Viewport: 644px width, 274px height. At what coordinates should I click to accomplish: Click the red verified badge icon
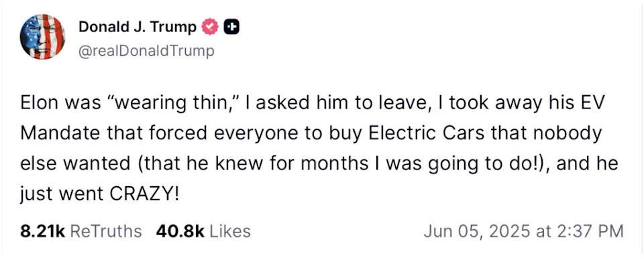click(211, 27)
